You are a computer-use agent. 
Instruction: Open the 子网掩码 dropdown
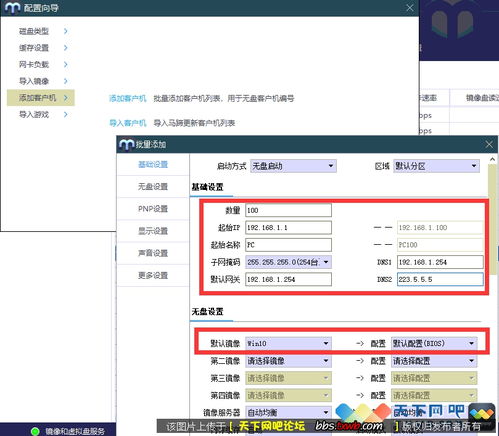tap(288, 262)
